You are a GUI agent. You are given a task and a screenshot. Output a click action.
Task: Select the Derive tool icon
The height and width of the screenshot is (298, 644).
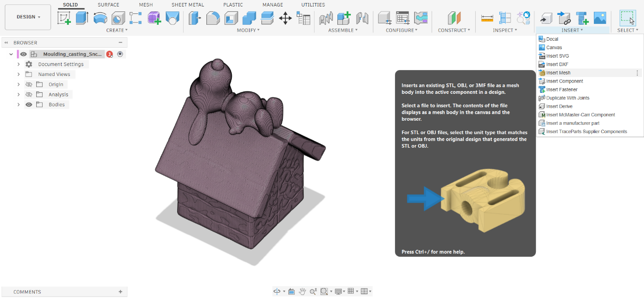(172, 19)
